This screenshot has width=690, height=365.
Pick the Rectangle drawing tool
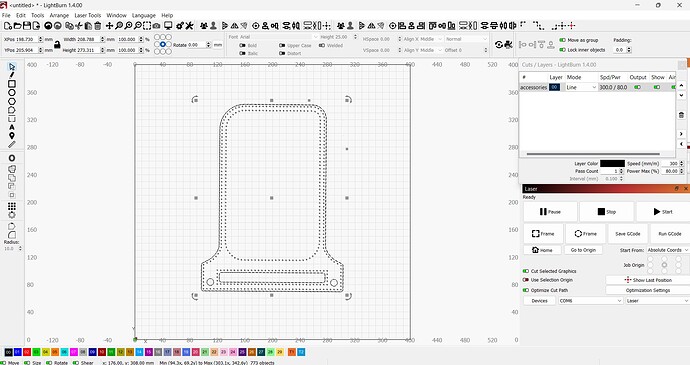12,84
